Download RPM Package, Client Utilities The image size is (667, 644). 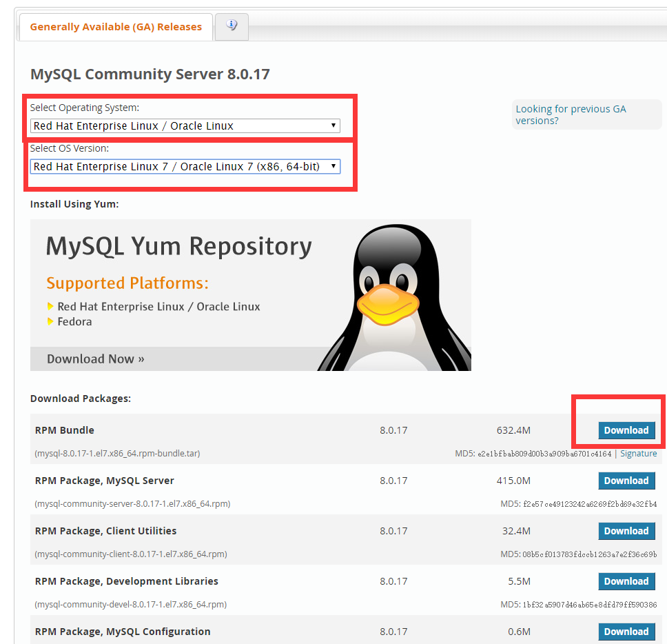point(626,531)
